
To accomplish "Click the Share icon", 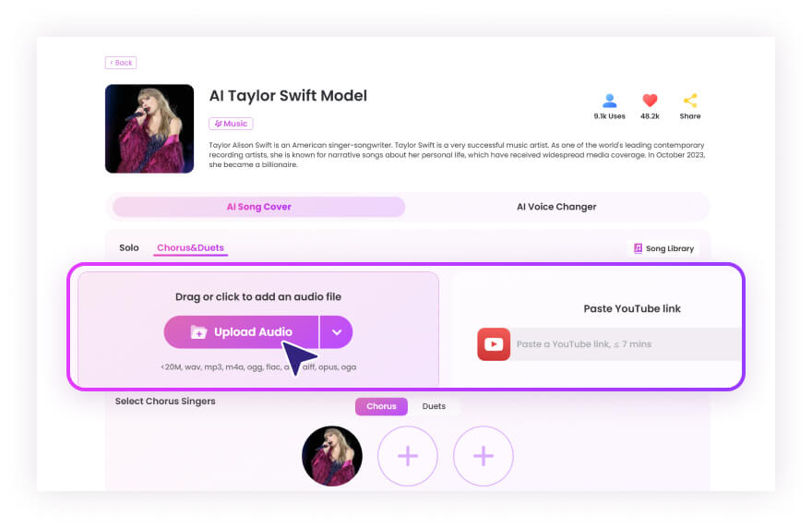I will (x=689, y=101).
